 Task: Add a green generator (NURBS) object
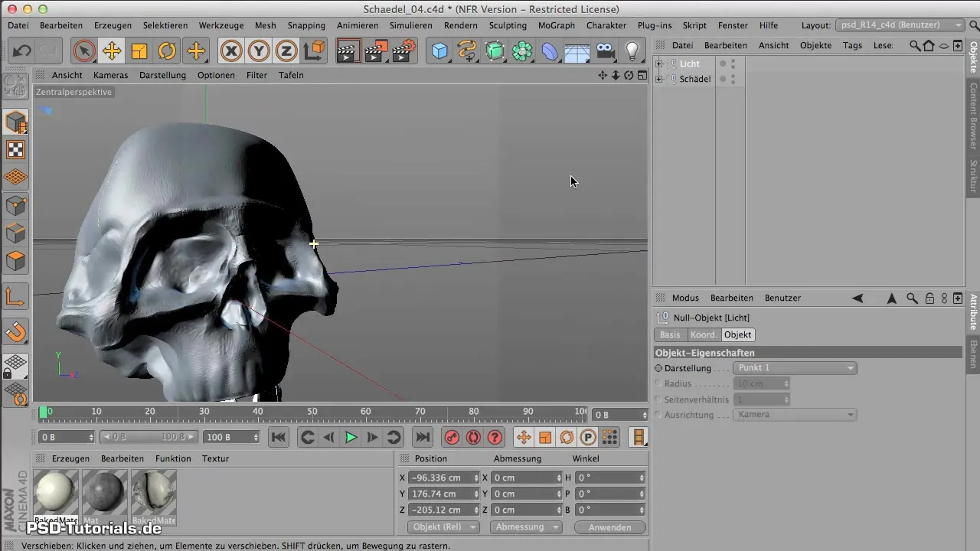495,51
